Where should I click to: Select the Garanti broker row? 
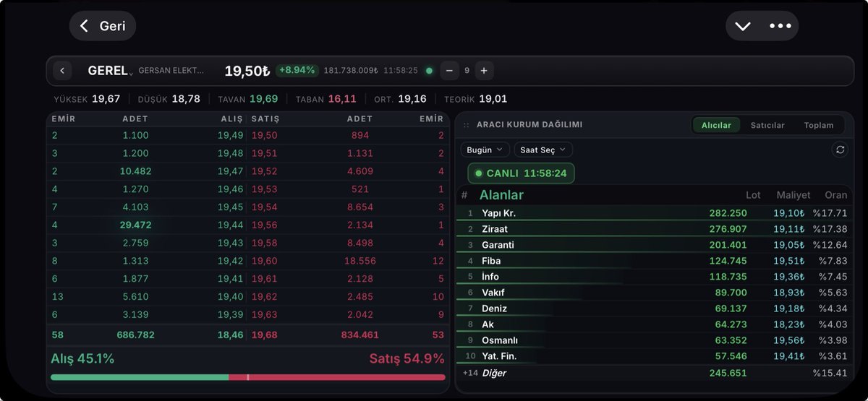[x=655, y=245]
